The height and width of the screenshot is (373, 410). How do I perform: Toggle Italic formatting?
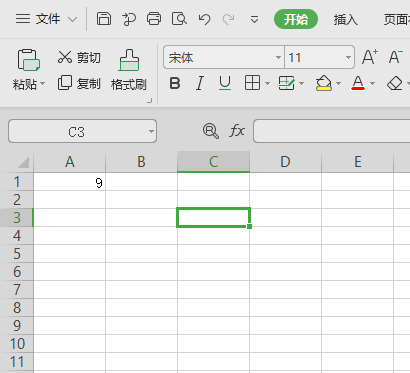point(200,83)
